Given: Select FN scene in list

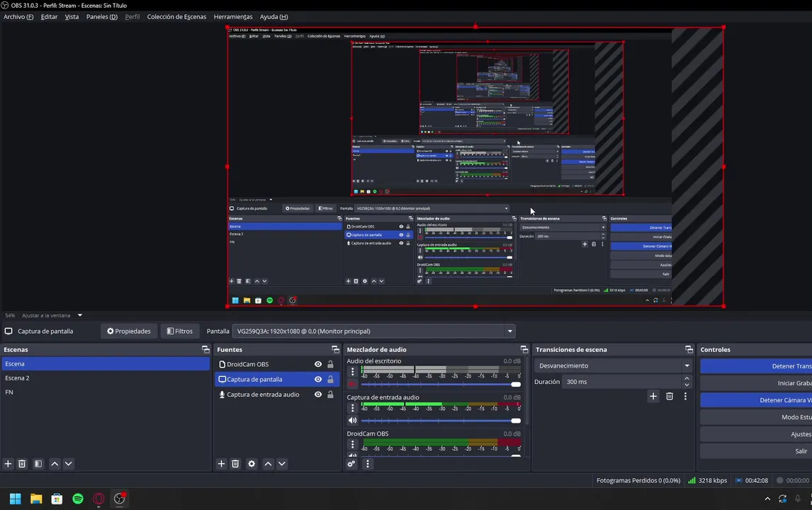Looking at the screenshot, I should tap(106, 392).
